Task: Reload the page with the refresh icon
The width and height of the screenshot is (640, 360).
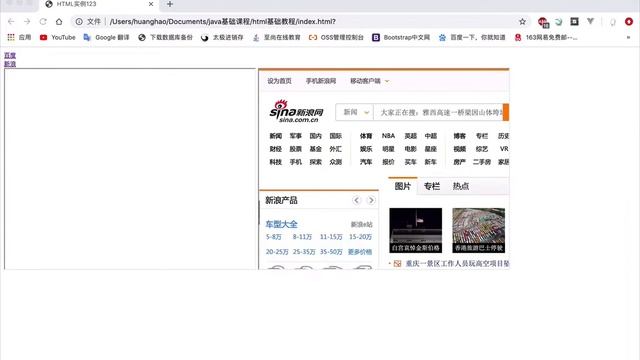Action: point(43,22)
